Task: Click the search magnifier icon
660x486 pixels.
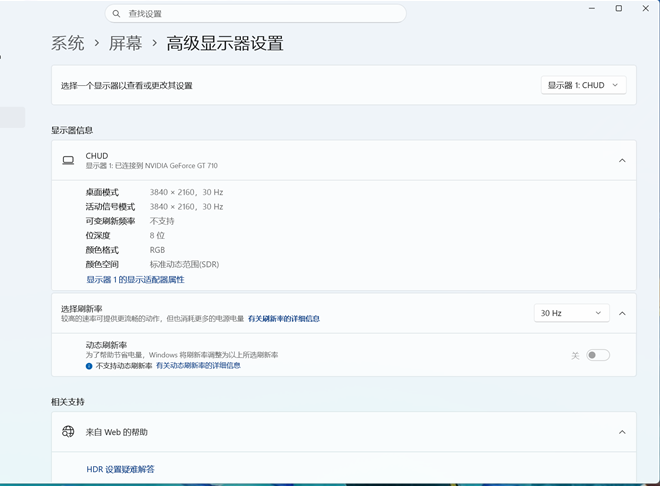Action: (x=116, y=13)
